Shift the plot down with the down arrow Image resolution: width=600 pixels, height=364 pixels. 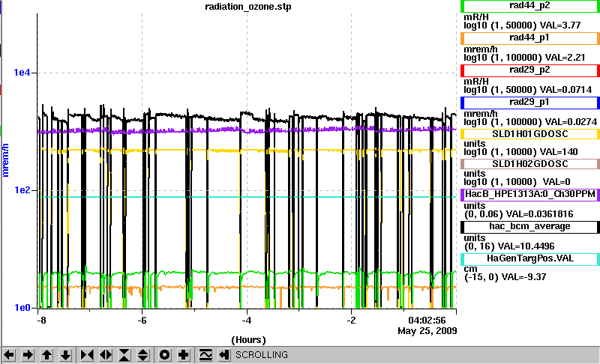coord(65,355)
